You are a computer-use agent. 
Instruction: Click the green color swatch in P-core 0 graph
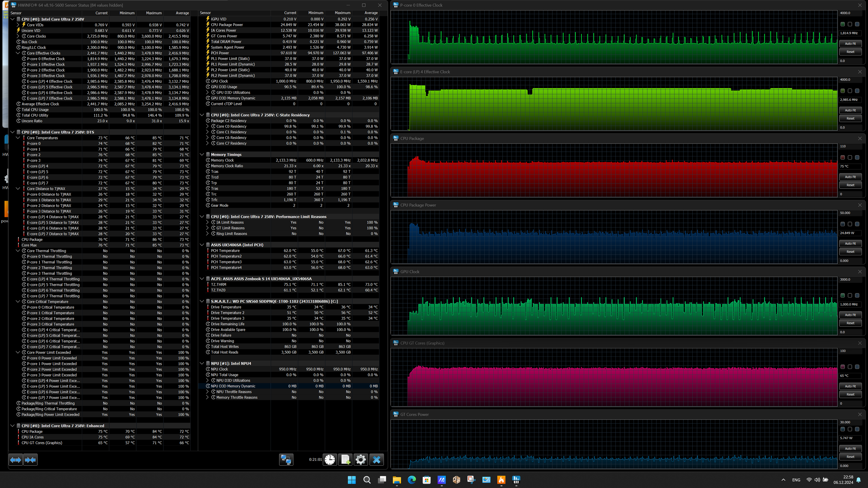click(x=843, y=24)
